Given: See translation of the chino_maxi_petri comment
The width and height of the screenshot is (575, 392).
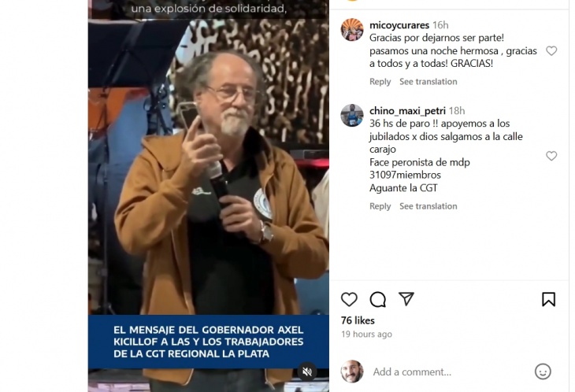Looking at the screenshot, I should 428,206.
